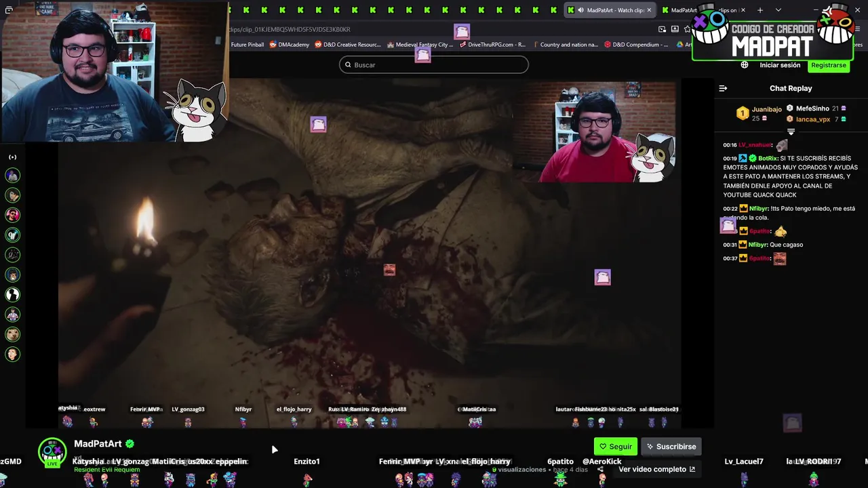Open the browser tab list dropdown arrow
This screenshot has height=488, width=868.
pyautogui.click(x=778, y=10)
